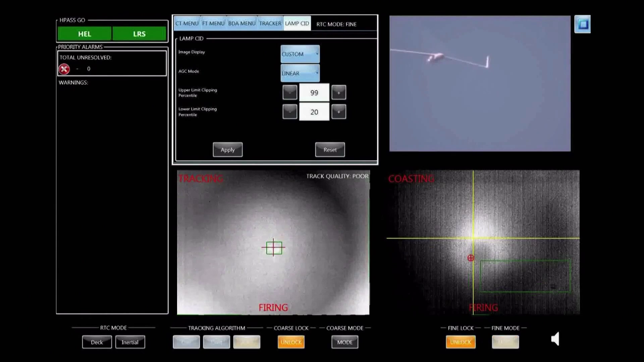Toggle Coarse Lock UNLOCK button

[x=291, y=342]
